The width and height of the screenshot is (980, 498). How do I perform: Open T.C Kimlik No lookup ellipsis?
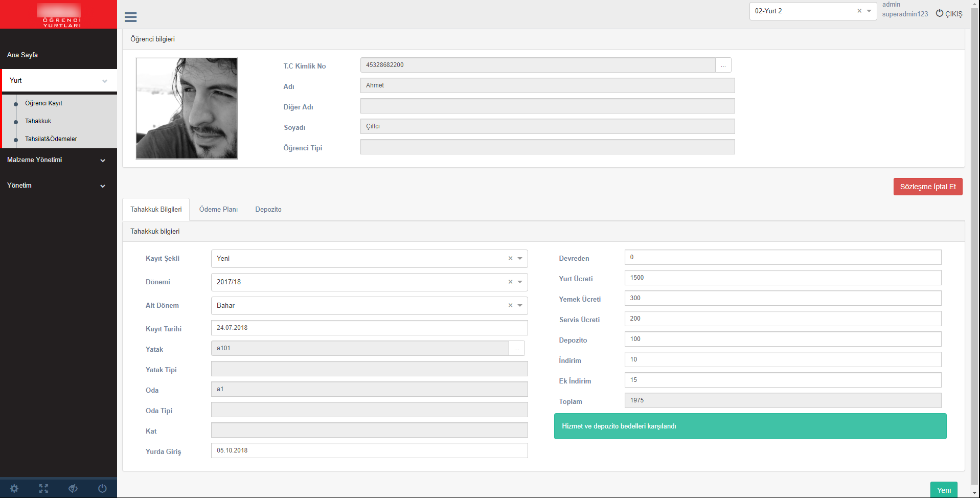(723, 65)
